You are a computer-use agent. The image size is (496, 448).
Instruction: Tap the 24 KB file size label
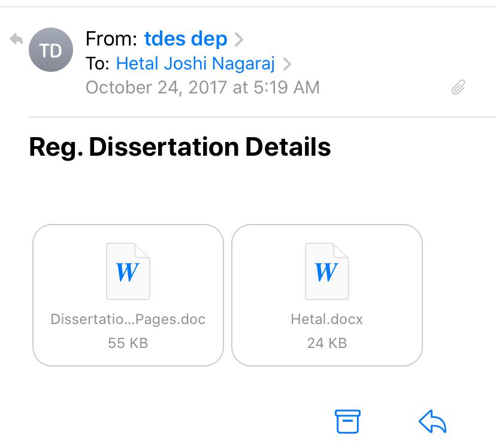click(x=326, y=343)
